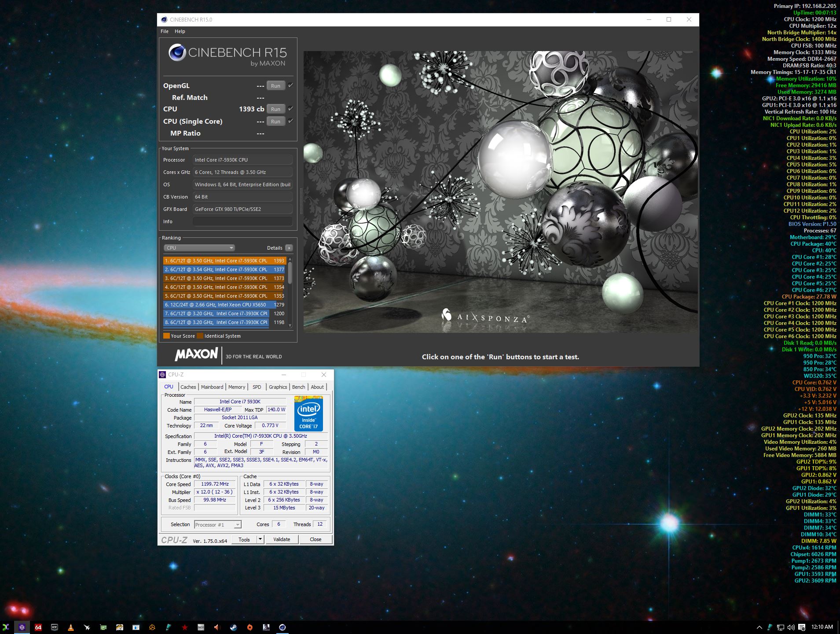Click the ranking list vertical scrollbar
This screenshot has width=840, height=634.
pos(290,273)
